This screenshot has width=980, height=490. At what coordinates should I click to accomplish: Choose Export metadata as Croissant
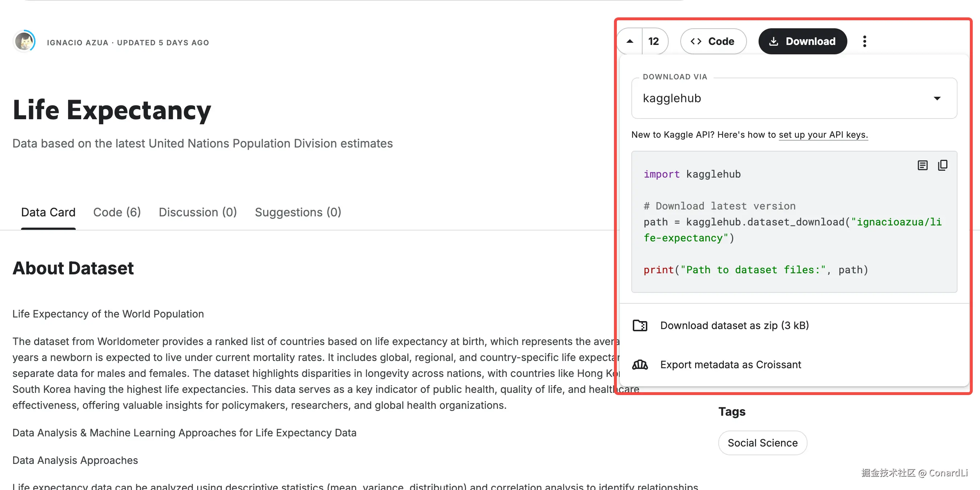pos(730,365)
